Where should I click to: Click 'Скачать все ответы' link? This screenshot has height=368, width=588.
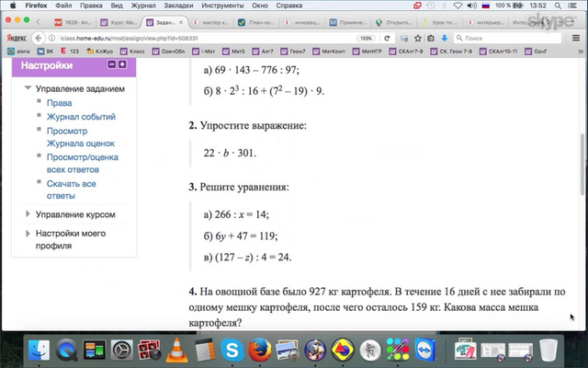pyautogui.click(x=72, y=190)
